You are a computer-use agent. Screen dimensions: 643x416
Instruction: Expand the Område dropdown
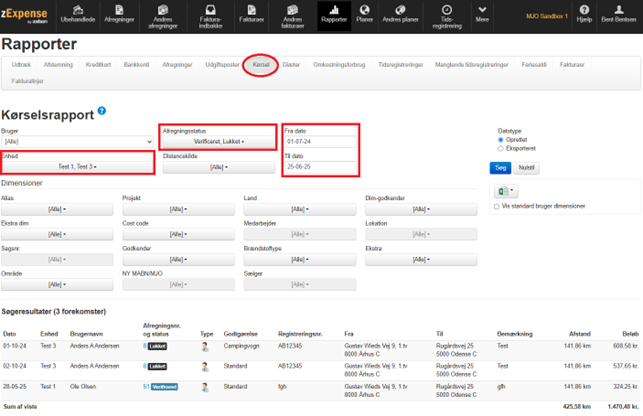(x=57, y=285)
